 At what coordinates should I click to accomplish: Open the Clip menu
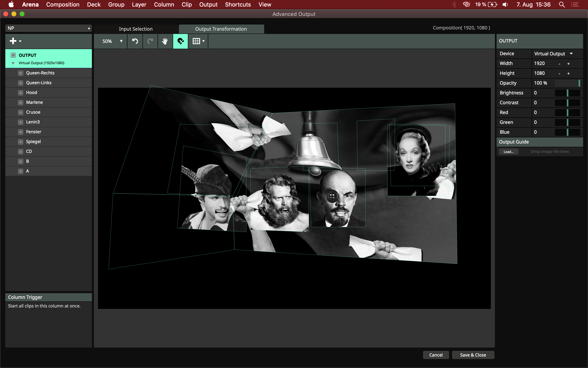(x=187, y=4)
